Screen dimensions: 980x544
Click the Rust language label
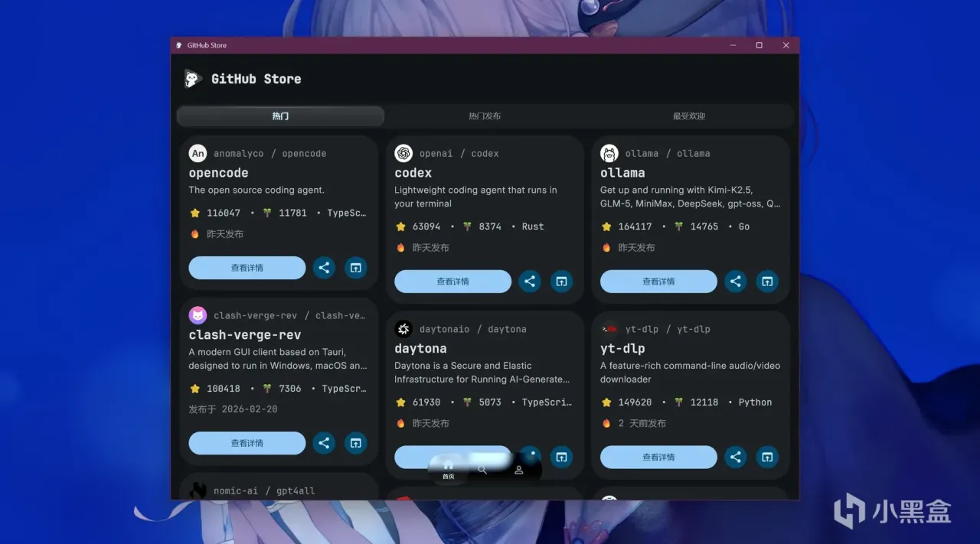[x=533, y=227]
